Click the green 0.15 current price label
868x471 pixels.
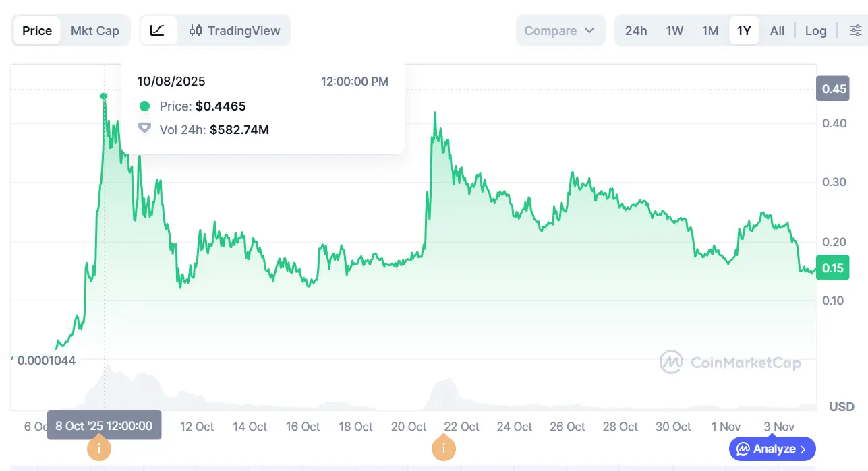coord(833,268)
